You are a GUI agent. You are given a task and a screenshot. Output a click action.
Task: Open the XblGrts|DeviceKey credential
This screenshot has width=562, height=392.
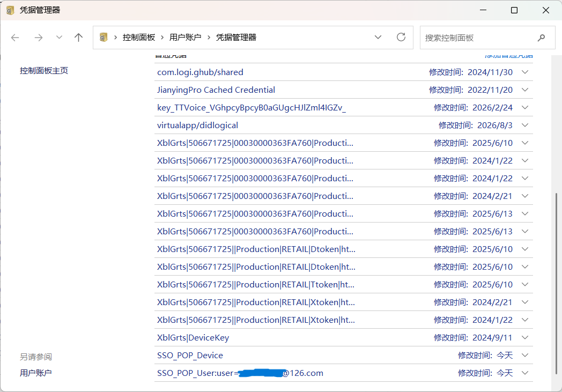coord(193,338)
